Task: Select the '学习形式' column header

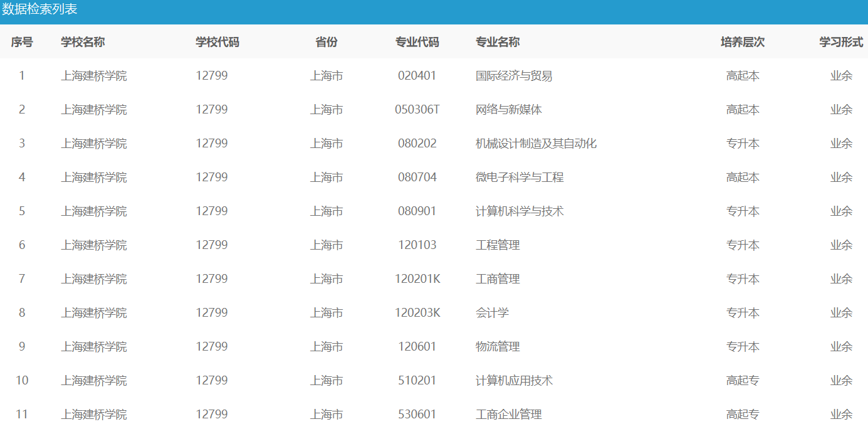Action: pyautogui.click(x=841, y=42)
